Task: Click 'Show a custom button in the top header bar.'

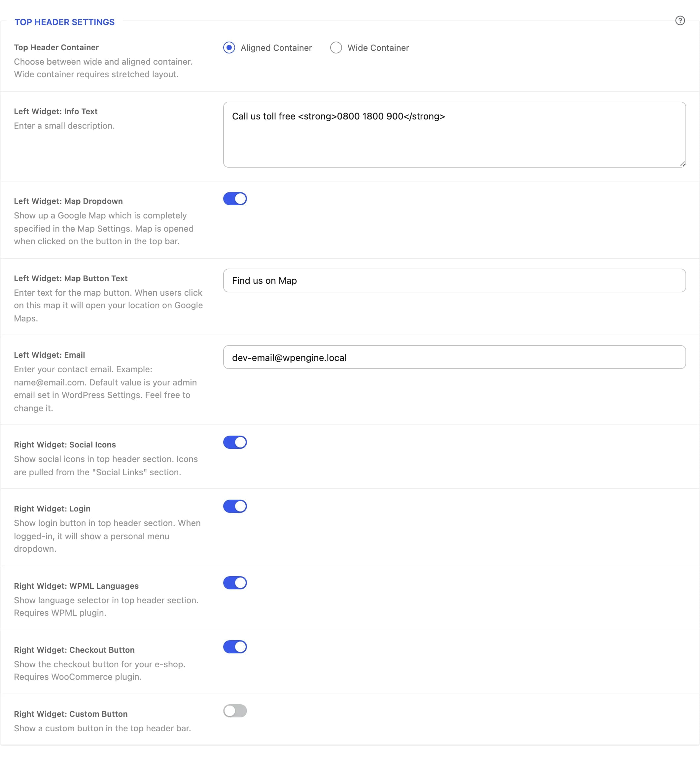Action: pyautogui.click(x=102, y=728)
